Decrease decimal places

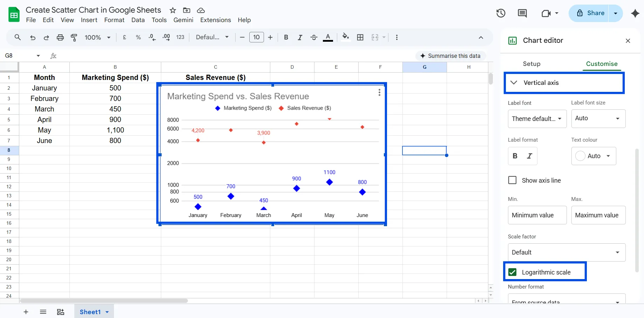click(x=152, y=37)
